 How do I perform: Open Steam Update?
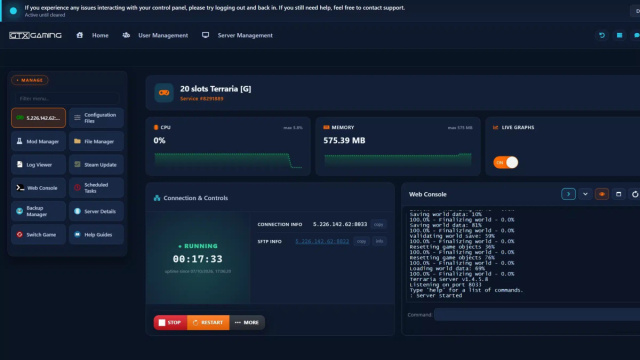click(x=96, y=164)
